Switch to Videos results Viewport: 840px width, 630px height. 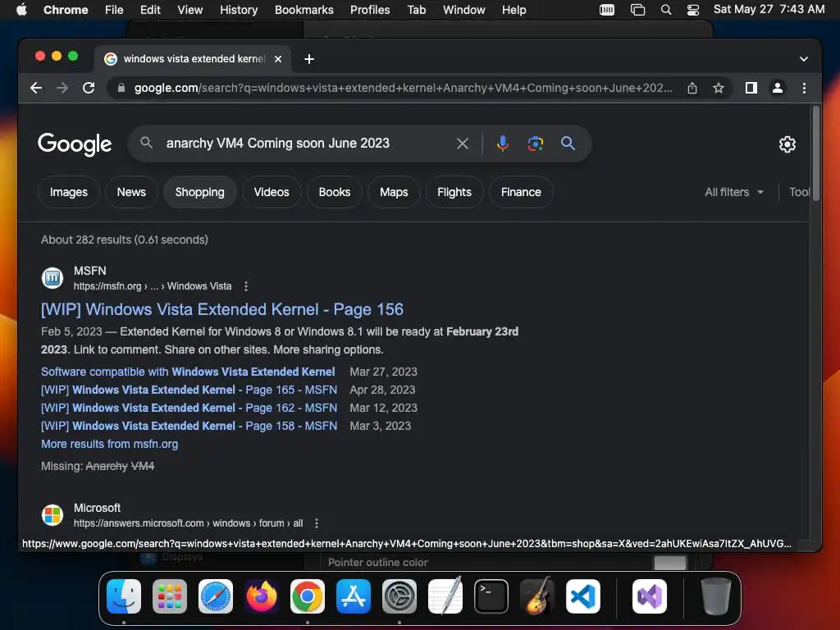(x=272, y=192)
